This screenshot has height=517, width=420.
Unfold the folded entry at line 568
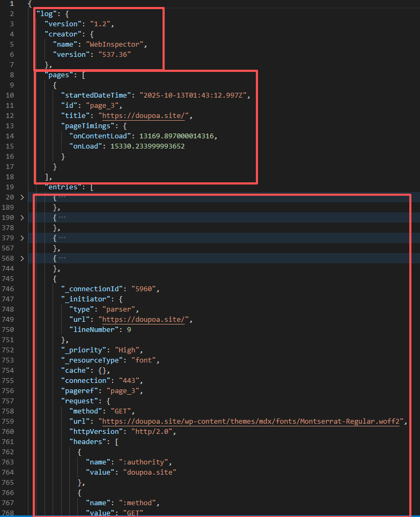22,258
